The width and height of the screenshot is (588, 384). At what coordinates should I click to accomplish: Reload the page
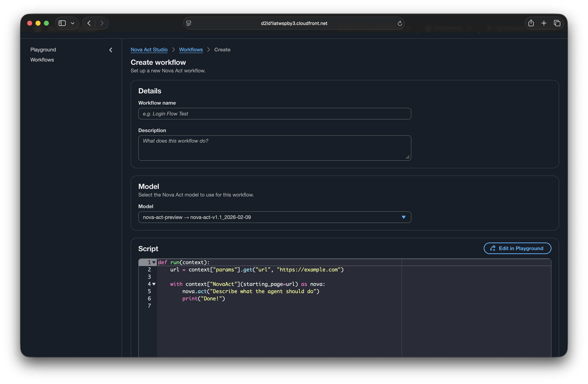[400, 24]
